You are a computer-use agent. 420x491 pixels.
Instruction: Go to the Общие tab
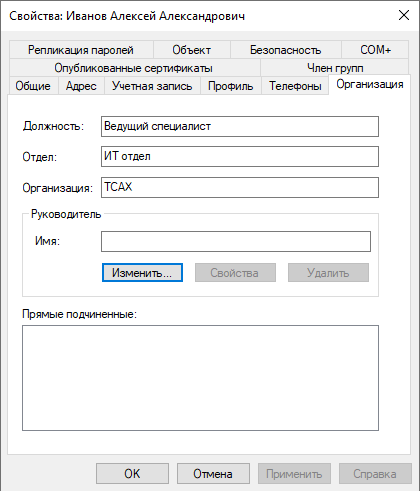click(33, 86)
